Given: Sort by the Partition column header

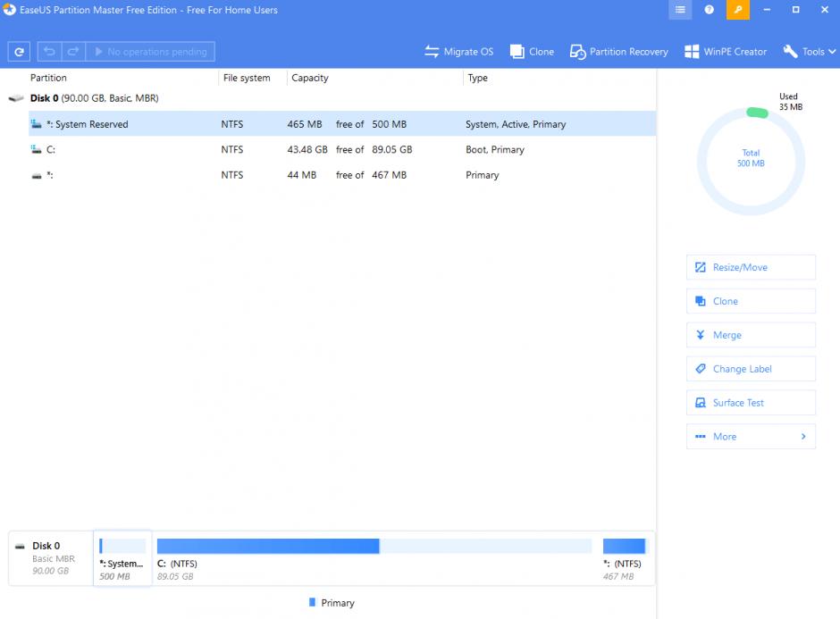Looking at the screenshot, I should 48,78.
